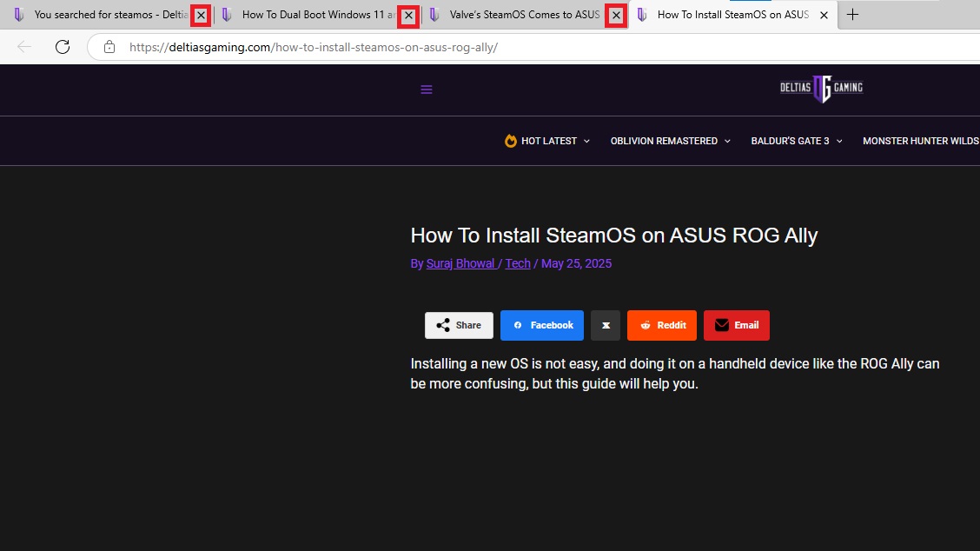The image size is (980, 551).
Task: Open the MONSTER HUNTER WILDS menu
Action: click(x=921, y=142)
